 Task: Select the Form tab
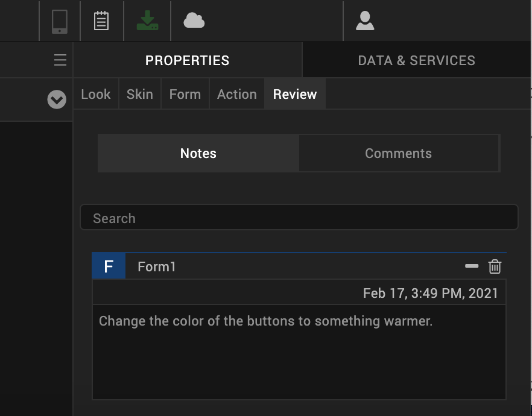point(185,95)
